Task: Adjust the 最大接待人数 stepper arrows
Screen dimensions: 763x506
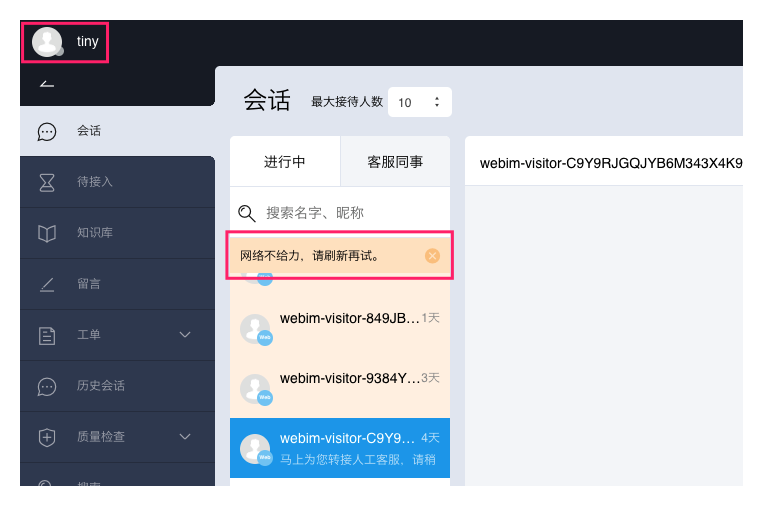Action: 437,102
